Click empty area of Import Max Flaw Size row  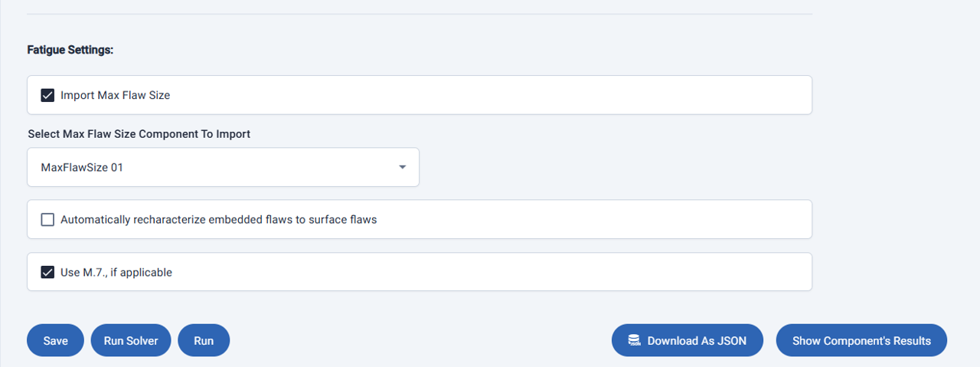[x=498, y=96]
